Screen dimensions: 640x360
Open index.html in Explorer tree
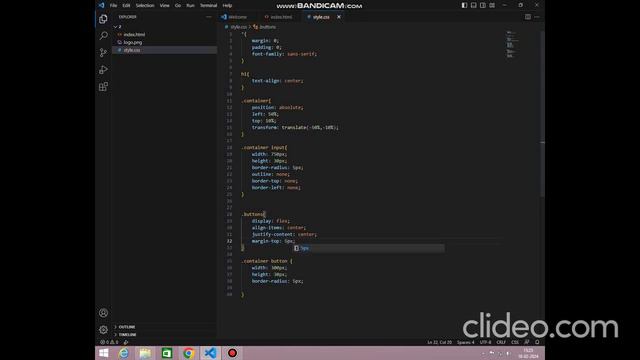point(134,35)
